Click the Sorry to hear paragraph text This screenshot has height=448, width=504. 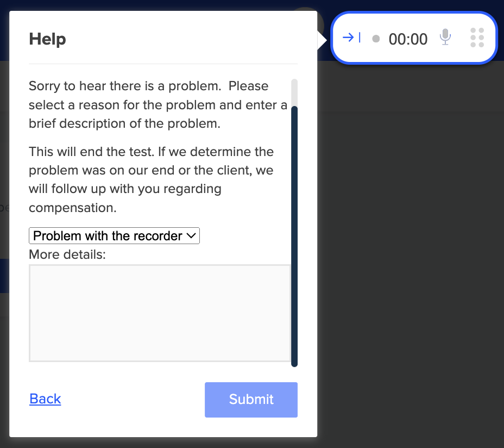coord(158,104)
